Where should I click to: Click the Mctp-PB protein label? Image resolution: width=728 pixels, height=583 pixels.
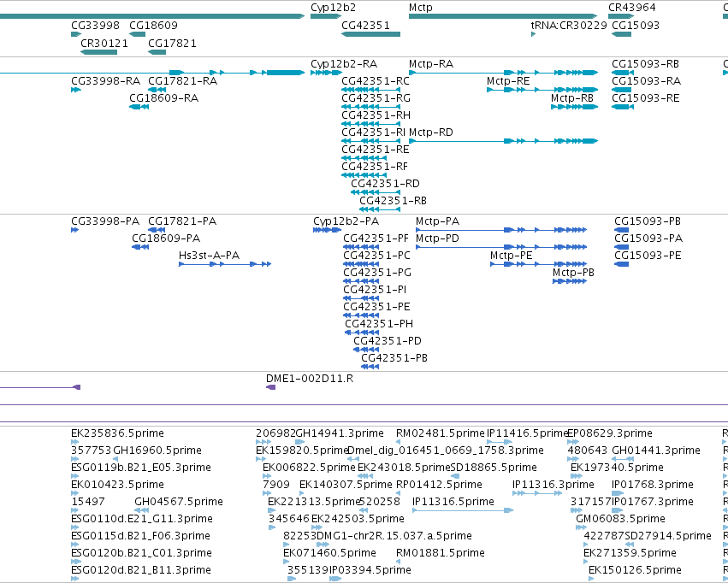573,273
